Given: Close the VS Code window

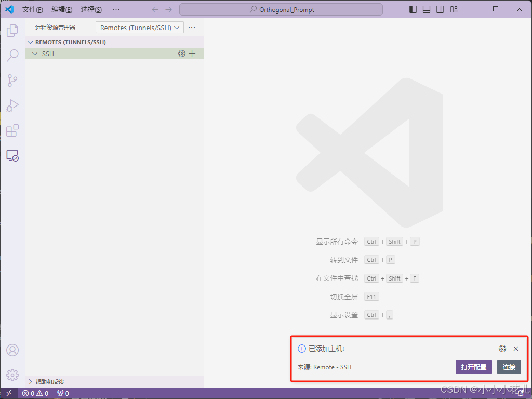Looking at the screenshot, I should point(520,9).
